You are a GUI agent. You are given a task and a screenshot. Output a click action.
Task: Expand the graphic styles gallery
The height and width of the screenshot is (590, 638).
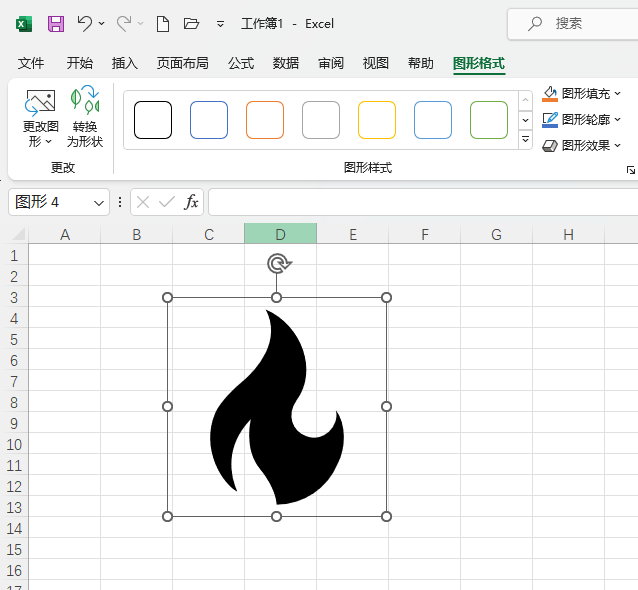pyautogui.click(x=526, y=140)
